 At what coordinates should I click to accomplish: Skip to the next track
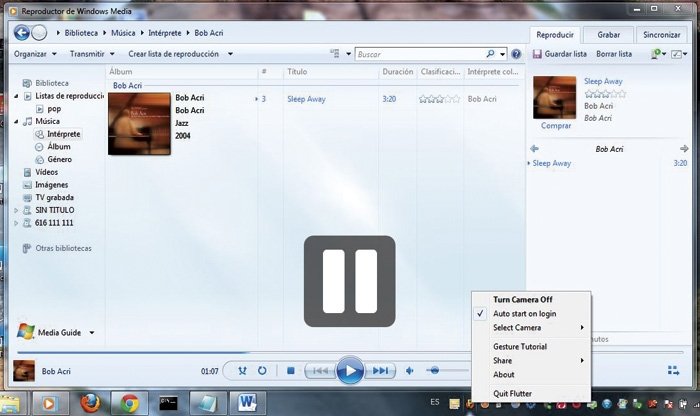click(380, 370)
